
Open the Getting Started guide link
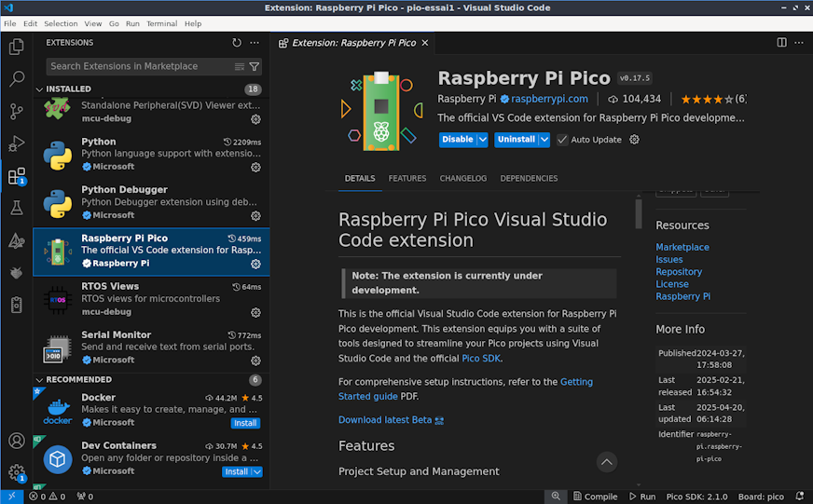[465, 389]
